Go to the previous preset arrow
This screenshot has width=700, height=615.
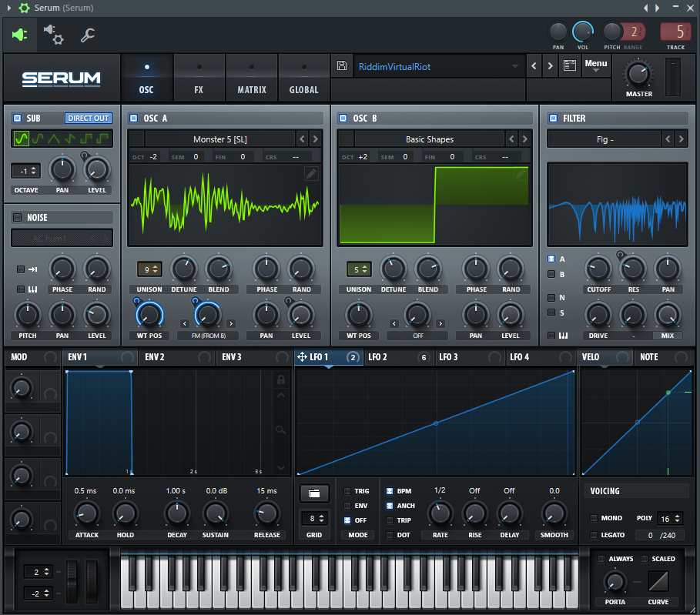[534, 66]
